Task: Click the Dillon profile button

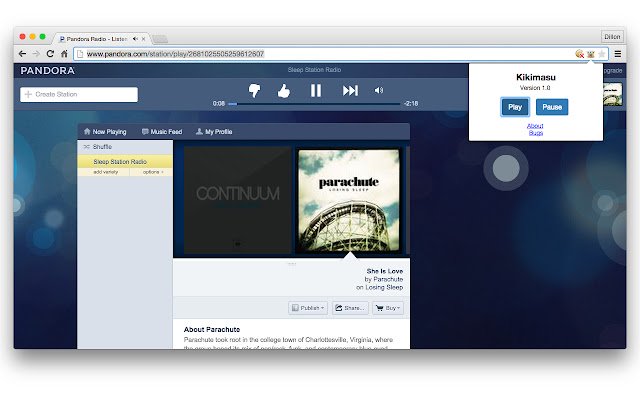Action: point(612,37)
